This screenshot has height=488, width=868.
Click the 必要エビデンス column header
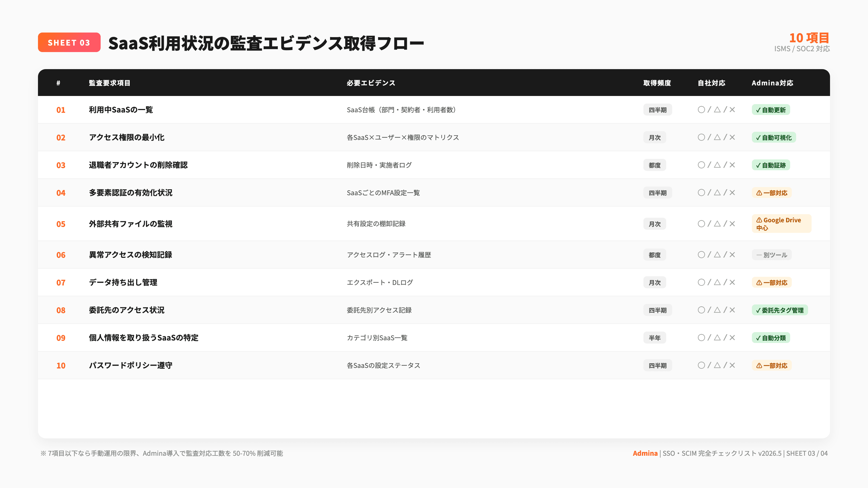pyautogui.click(x=371, y=83)
